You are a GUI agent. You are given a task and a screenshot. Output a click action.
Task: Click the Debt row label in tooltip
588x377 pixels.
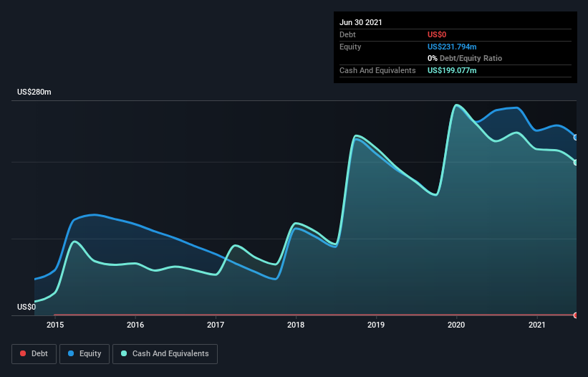pos(347,35)
